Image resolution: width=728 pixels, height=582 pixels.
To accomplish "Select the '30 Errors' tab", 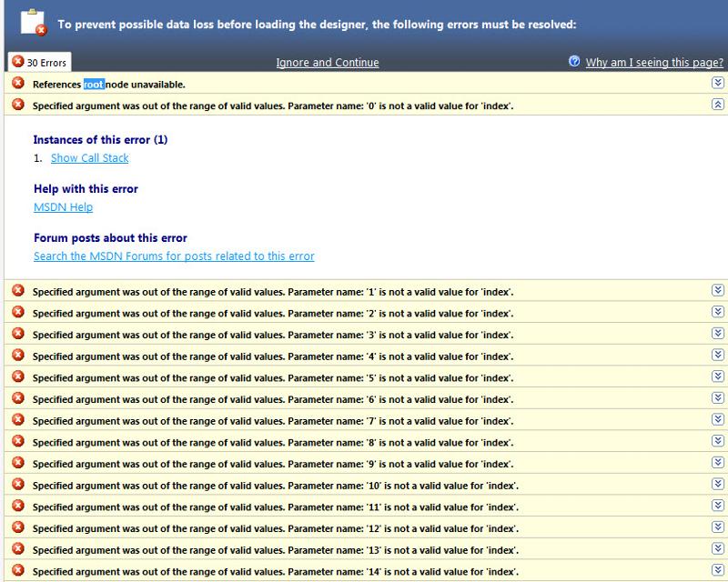I will pyautogui.click(x=39, y=62).
